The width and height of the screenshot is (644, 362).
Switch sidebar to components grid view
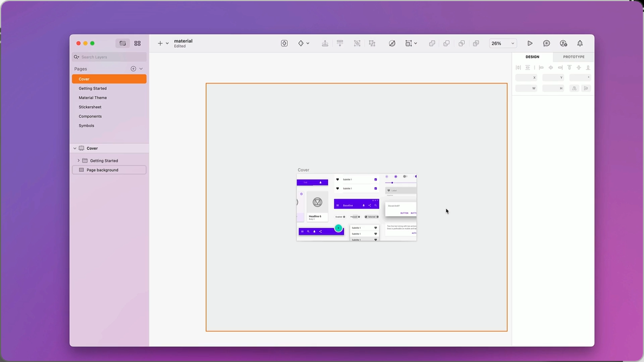pos(138,43)
